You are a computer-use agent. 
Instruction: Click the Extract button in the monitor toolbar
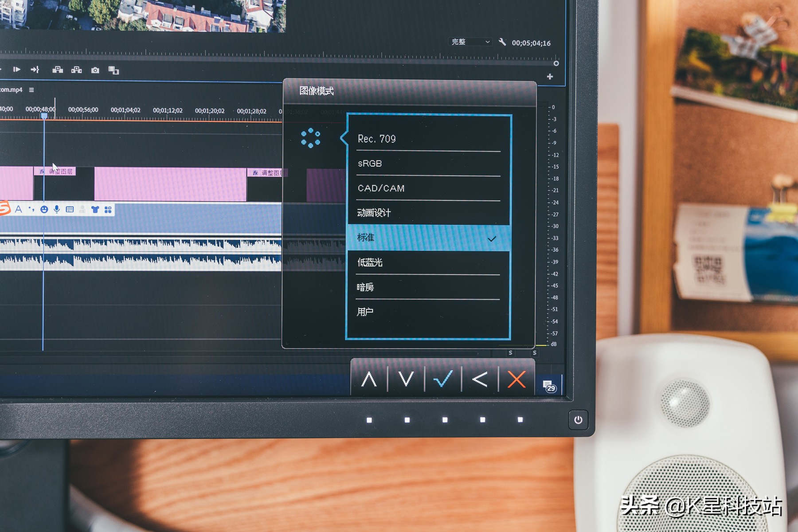[77, 70]
